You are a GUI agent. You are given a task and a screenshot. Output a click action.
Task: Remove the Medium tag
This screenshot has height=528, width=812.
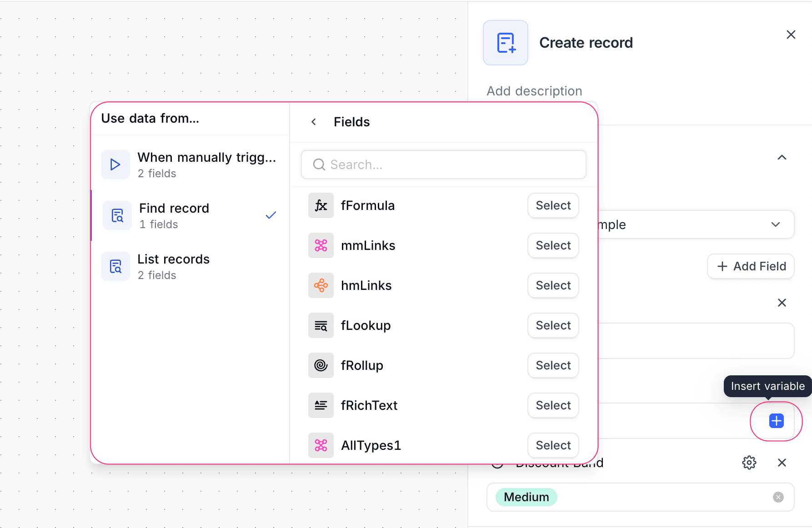pyautogui.click(x=778, y=497)
